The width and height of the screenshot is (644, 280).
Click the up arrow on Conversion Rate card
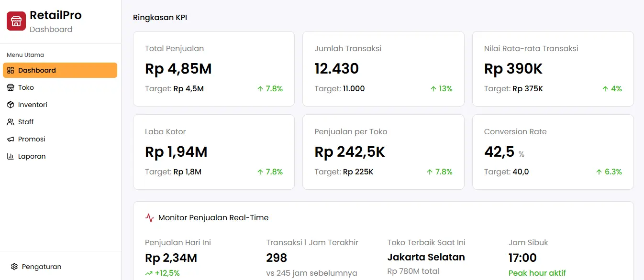point(599,172)
